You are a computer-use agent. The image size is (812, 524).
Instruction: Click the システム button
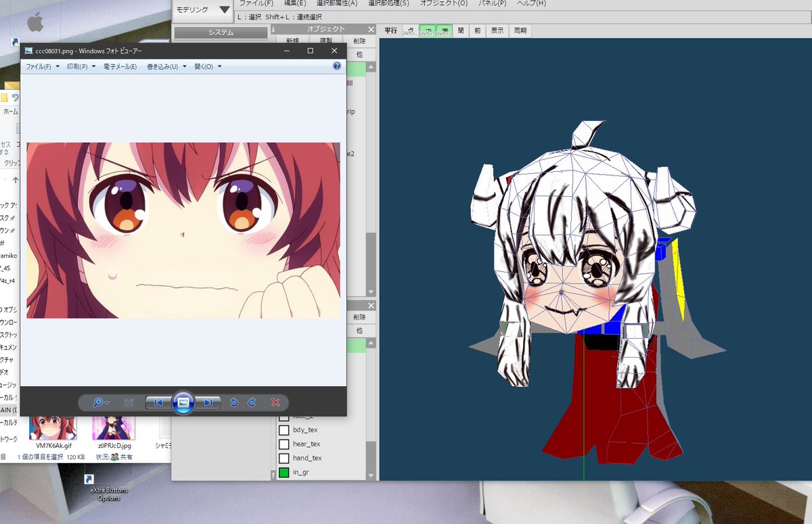[221, 32]
